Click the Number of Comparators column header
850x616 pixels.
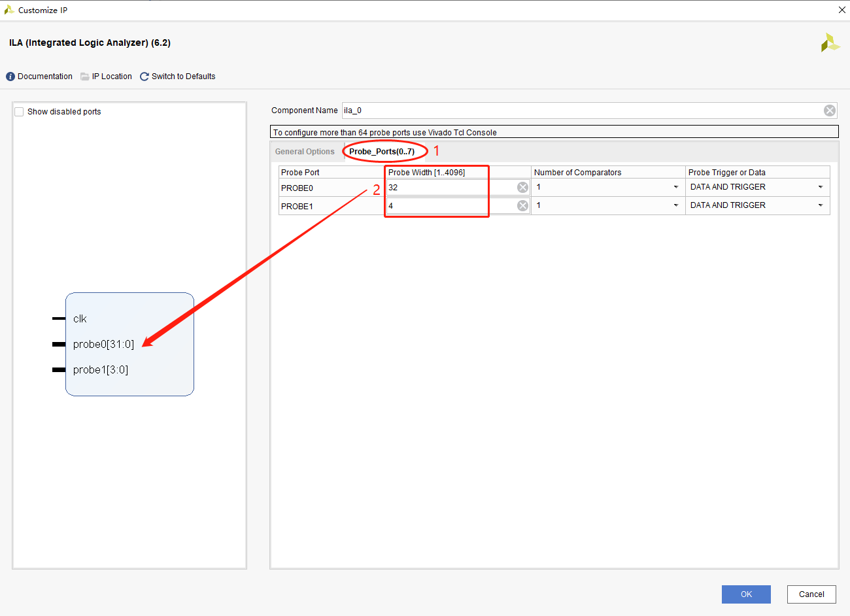tap(608, 173)
